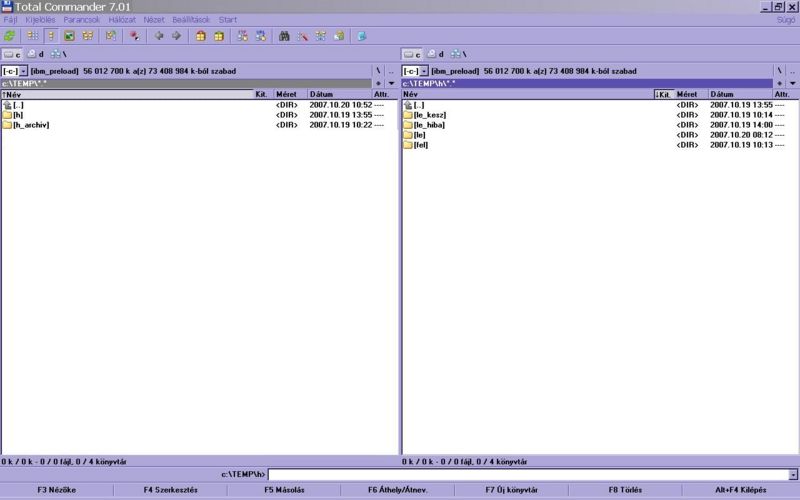Viewport: 800px width, 500px height.
Task: Click into the command line input field
Action: (528, 474)
